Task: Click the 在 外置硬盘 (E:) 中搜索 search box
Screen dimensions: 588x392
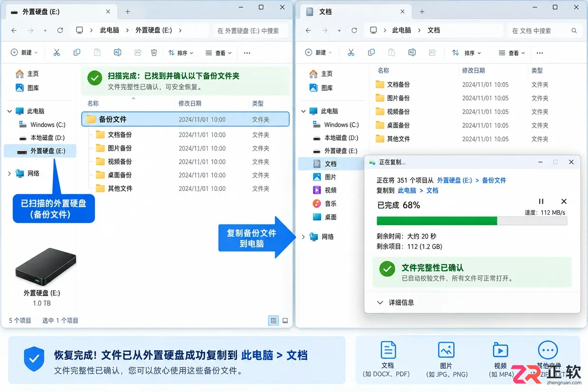Action: click(x=250, y=31)
